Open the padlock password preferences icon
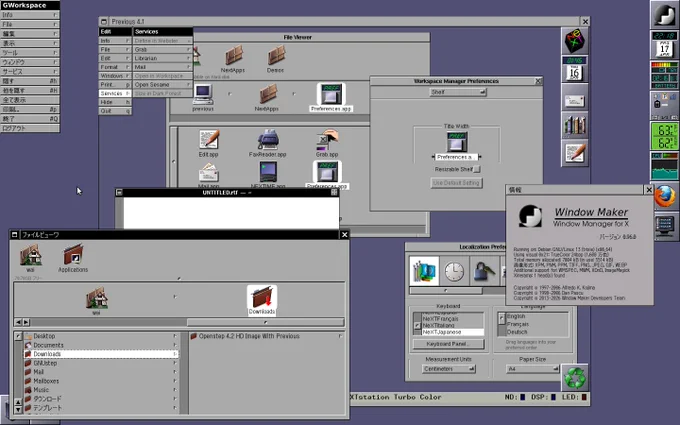 click(x=484, y=271)
